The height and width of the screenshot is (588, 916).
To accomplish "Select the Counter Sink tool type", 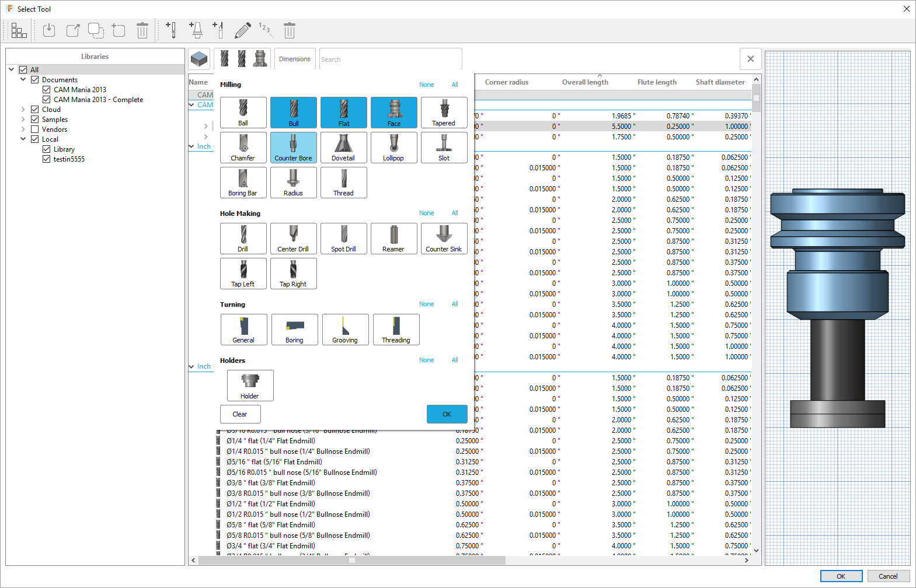I will click(x=444, y=239).
